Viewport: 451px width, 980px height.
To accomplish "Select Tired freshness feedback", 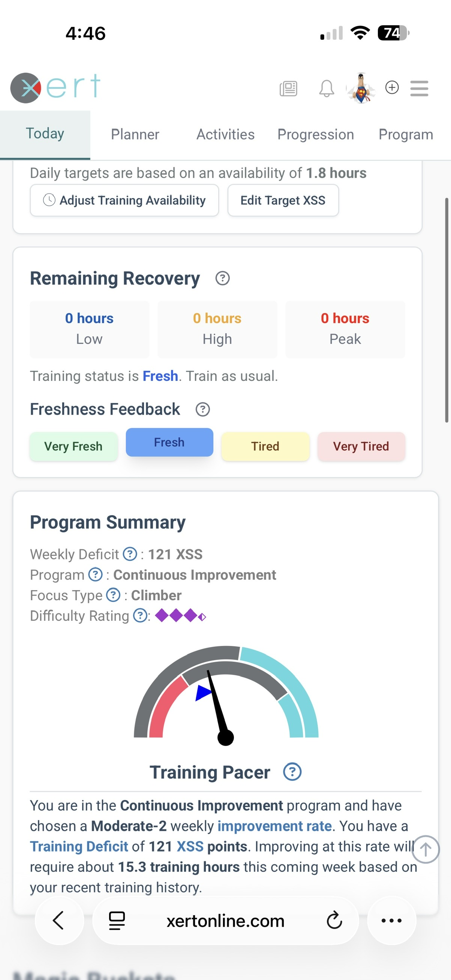I will coord(265,446).
